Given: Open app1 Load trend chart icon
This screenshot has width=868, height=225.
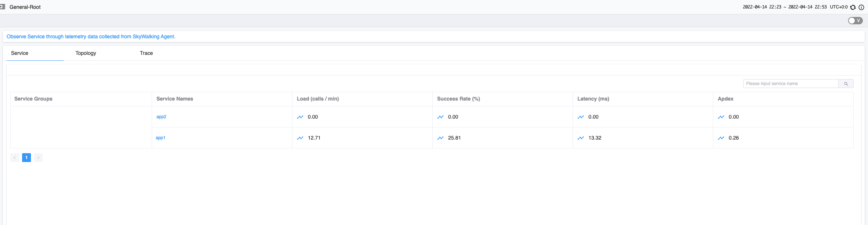Looking at the screenshot, I should click(x=300, y=138).
